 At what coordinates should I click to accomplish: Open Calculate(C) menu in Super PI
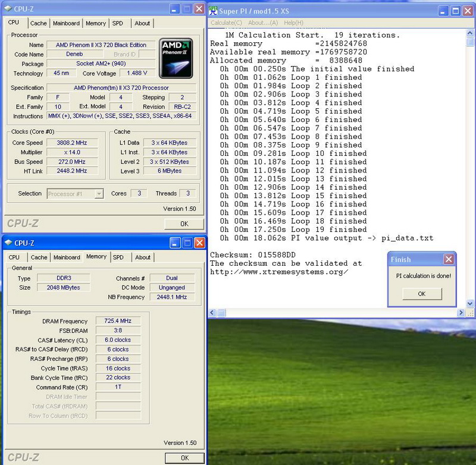tap(226, 23)
